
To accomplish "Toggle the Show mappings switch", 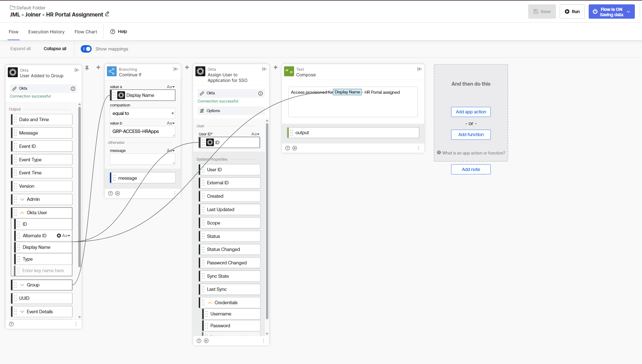I will point(86,49).
